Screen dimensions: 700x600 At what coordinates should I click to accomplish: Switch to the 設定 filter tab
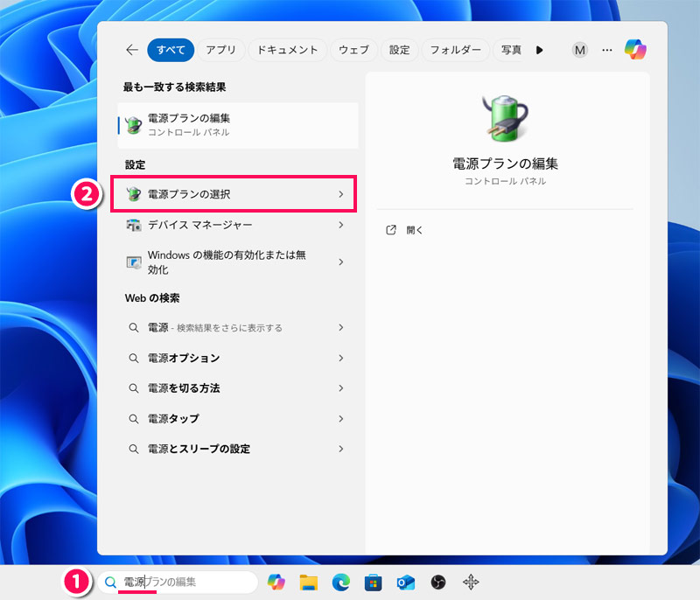coord(399,50)
